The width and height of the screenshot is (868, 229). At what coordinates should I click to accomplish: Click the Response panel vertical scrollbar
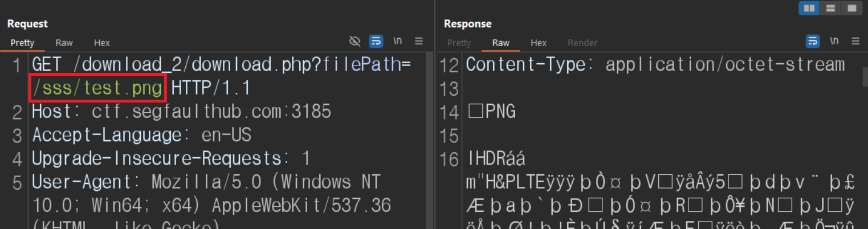(x=865, y=77)
